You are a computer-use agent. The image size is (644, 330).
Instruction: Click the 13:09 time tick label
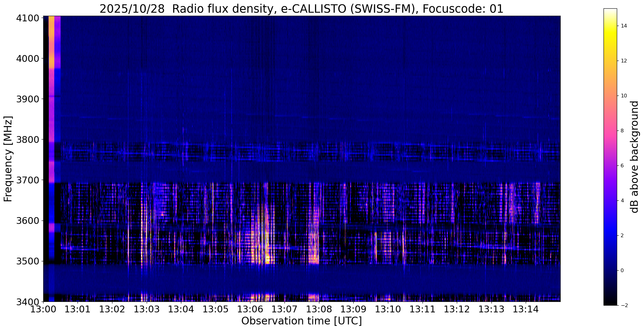pos(354,309)
